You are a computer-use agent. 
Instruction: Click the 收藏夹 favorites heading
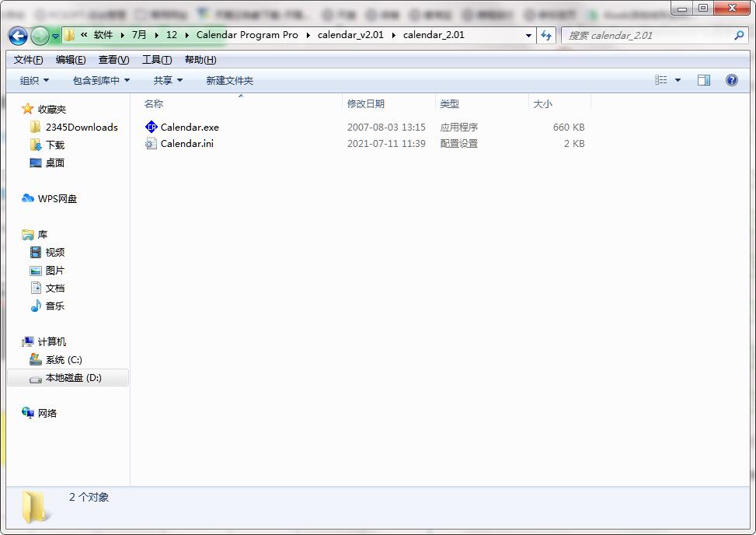[x=52, y=110]
